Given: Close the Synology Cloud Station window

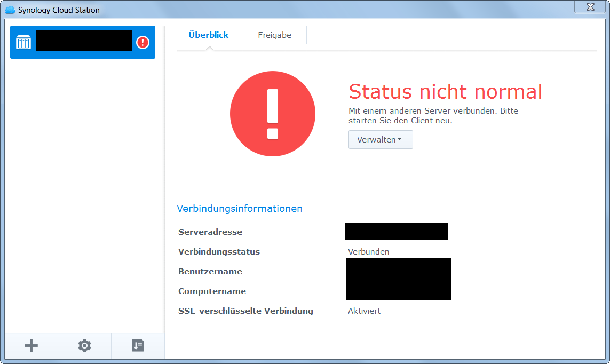Looking at the screenshot, I should click(x=589, y=7).
